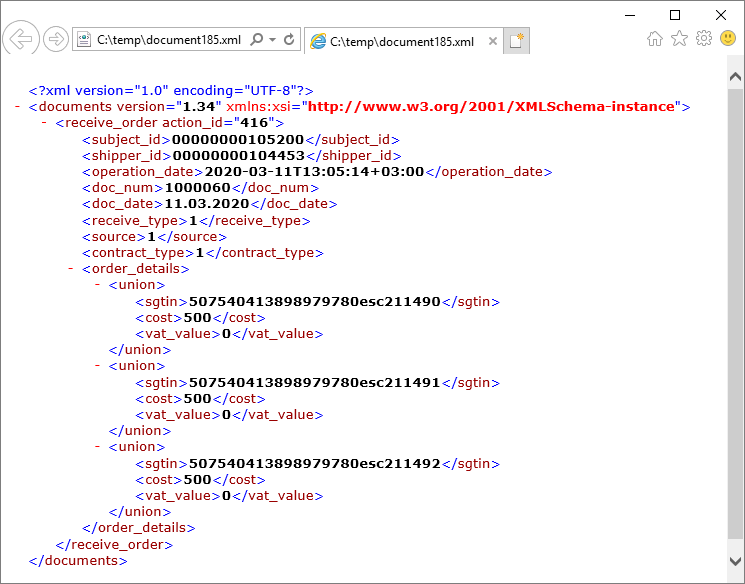Collapse the documents root node
The image size is (745, 584).
pos(18,106)
